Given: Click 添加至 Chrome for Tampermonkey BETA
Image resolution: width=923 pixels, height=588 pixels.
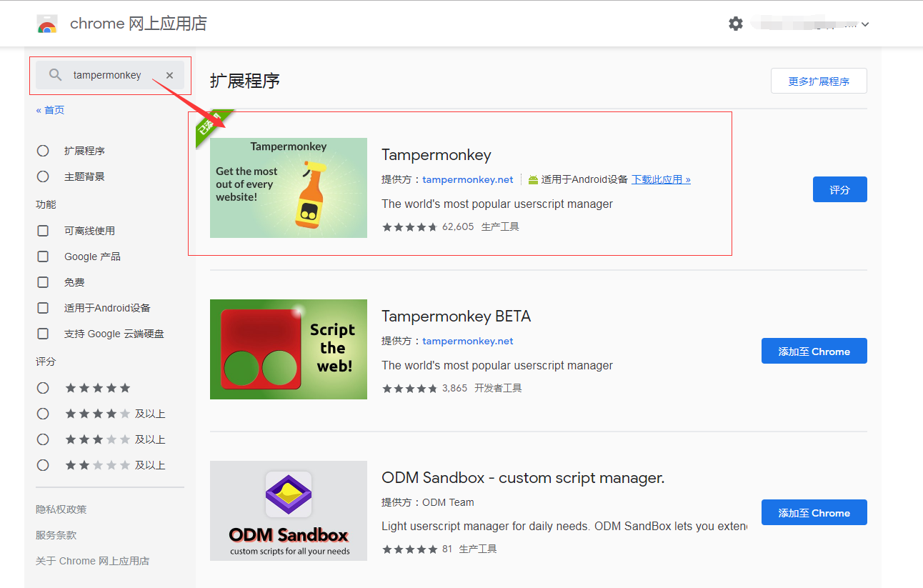Looking at the screenshot, I should (814, 351).
